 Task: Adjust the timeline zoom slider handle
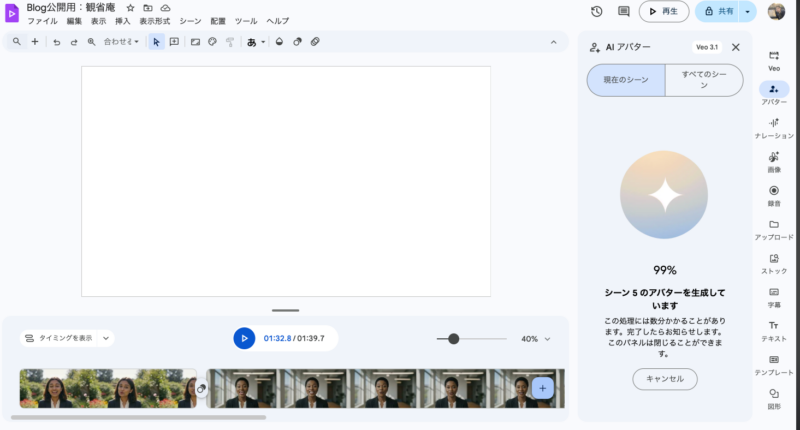click(454, 339)
